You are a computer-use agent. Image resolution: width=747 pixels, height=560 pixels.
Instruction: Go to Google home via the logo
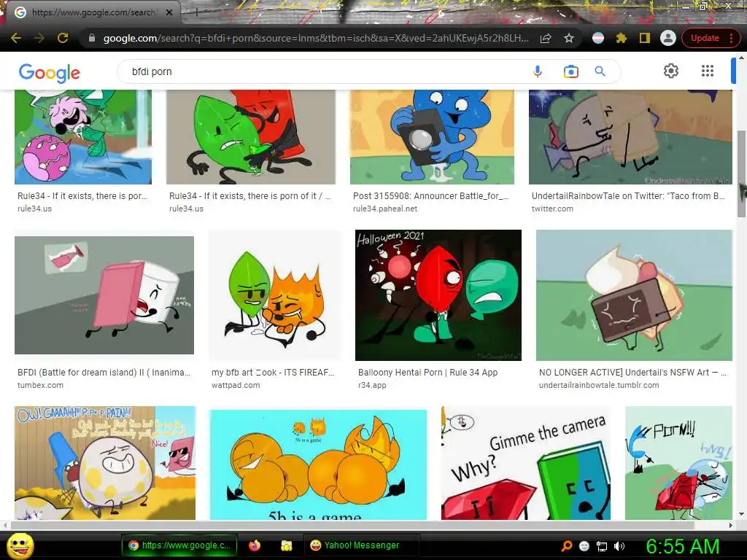pyautogui.click(x=50, y=73)
